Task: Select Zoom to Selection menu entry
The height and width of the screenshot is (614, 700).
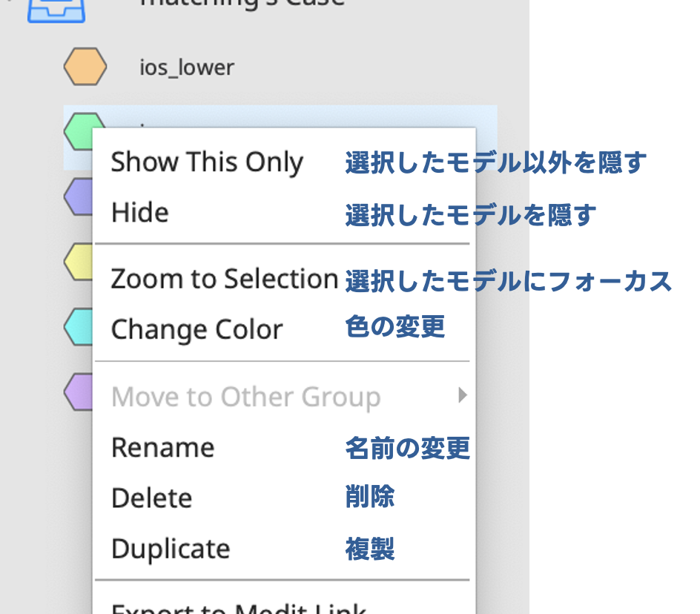Action: pos(224,279)
